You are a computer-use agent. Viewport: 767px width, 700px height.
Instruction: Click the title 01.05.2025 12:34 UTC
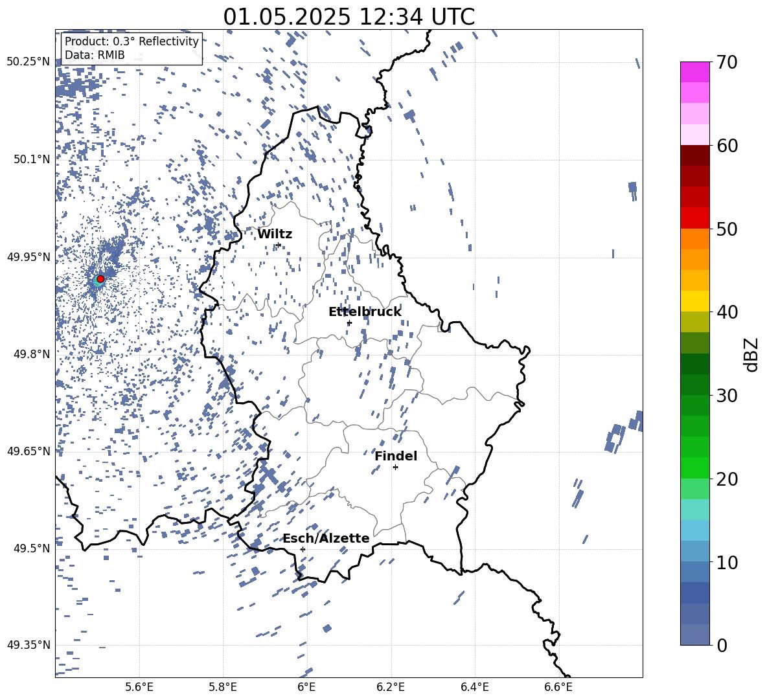tap(349, 17)
